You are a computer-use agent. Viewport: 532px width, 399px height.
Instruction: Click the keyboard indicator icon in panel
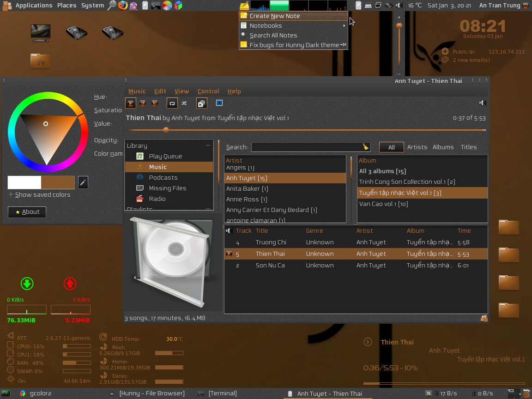[x=368, y=6]
